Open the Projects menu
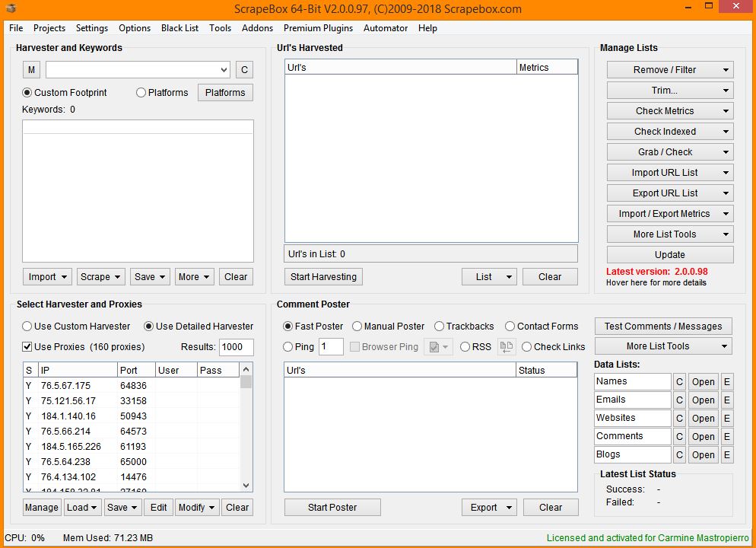Image resolution: width=756 pixels, height=548 pixels. coord(49,28)
